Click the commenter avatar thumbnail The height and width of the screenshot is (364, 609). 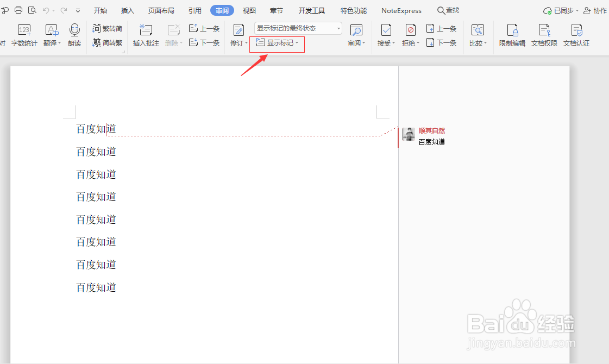coord(409,134)
